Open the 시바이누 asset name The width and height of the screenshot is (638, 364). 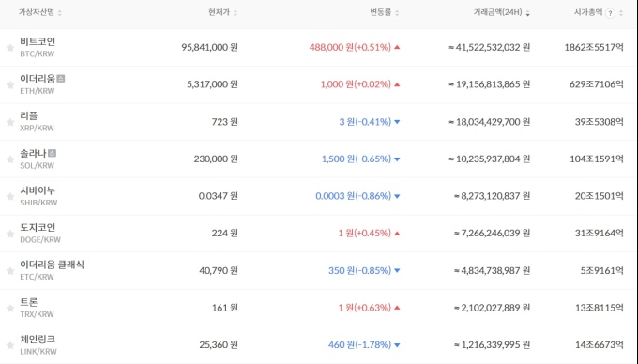pos(38,190)
